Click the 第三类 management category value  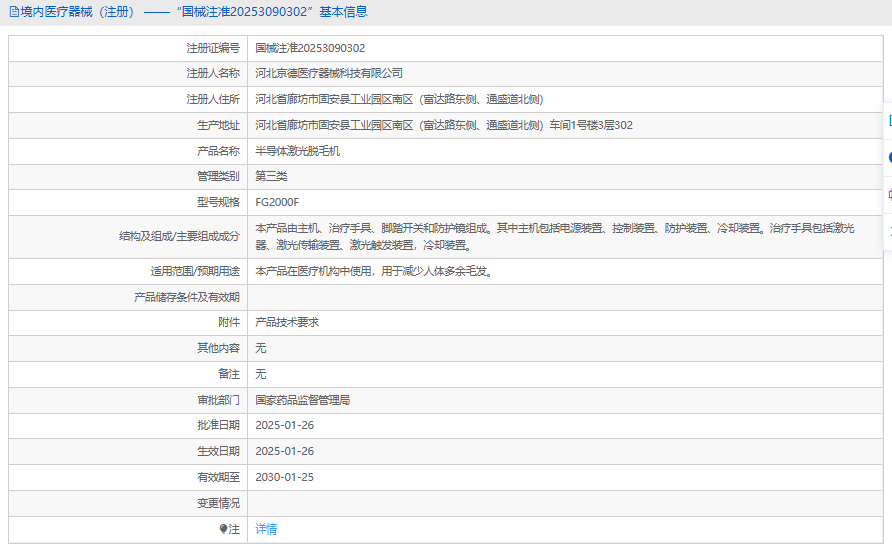click(x=271, y=177)
